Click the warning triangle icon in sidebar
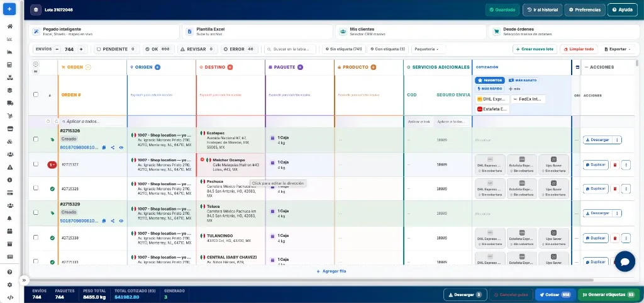Viewport: 644px width, 303px height. pyautogui.click(x=10, y=168)
